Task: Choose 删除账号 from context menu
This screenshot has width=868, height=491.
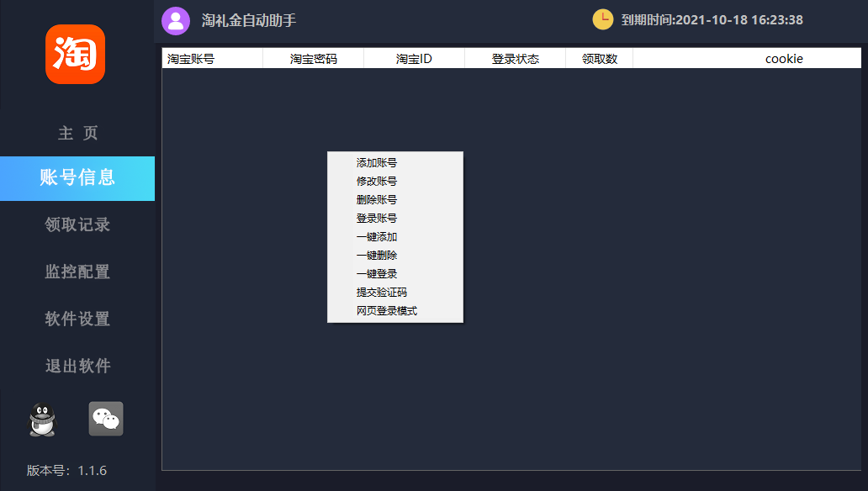Action: coord(395,200)
